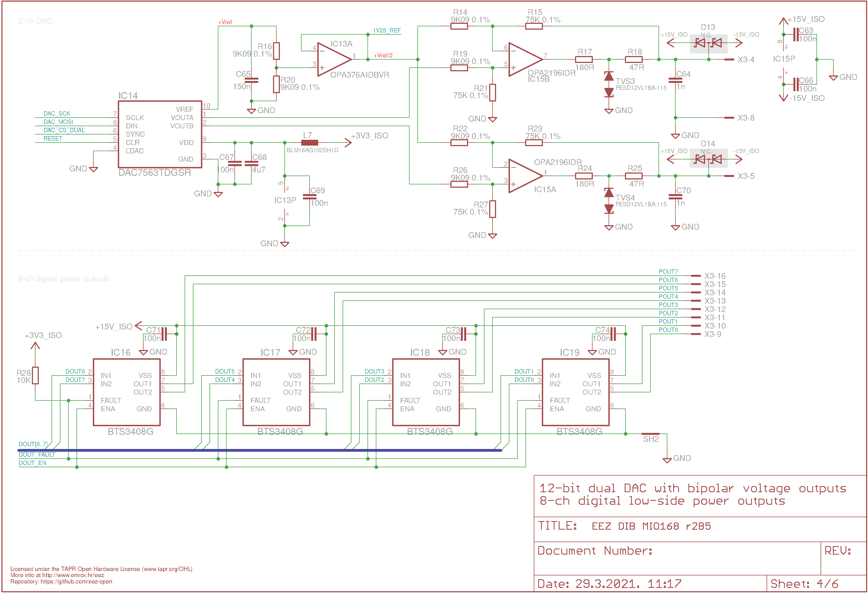This screenshot has width=868, height=594.
Task: Select resistor R18 symbol
Action: [x=634, y=59]
